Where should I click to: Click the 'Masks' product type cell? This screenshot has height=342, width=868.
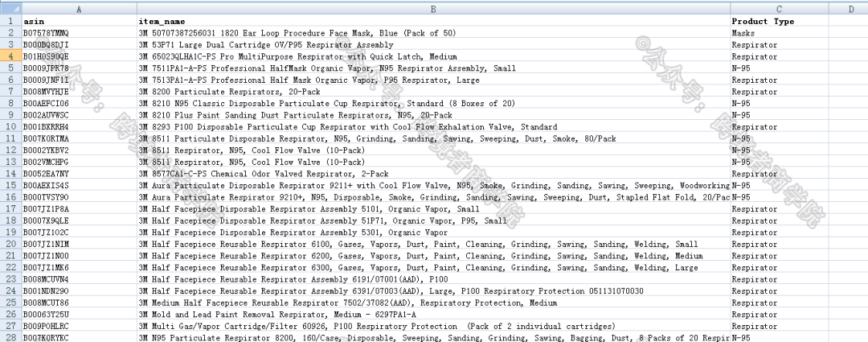point(780,33)
